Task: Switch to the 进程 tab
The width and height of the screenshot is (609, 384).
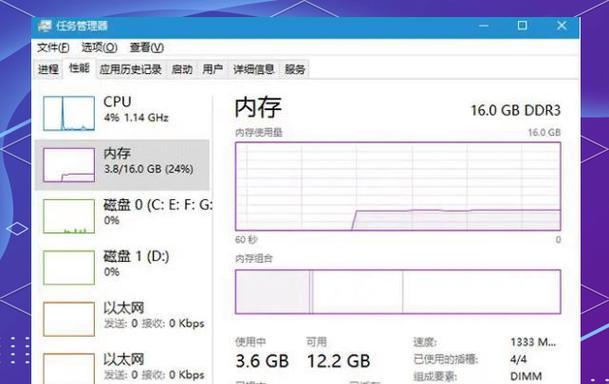Action: [49, 70]
